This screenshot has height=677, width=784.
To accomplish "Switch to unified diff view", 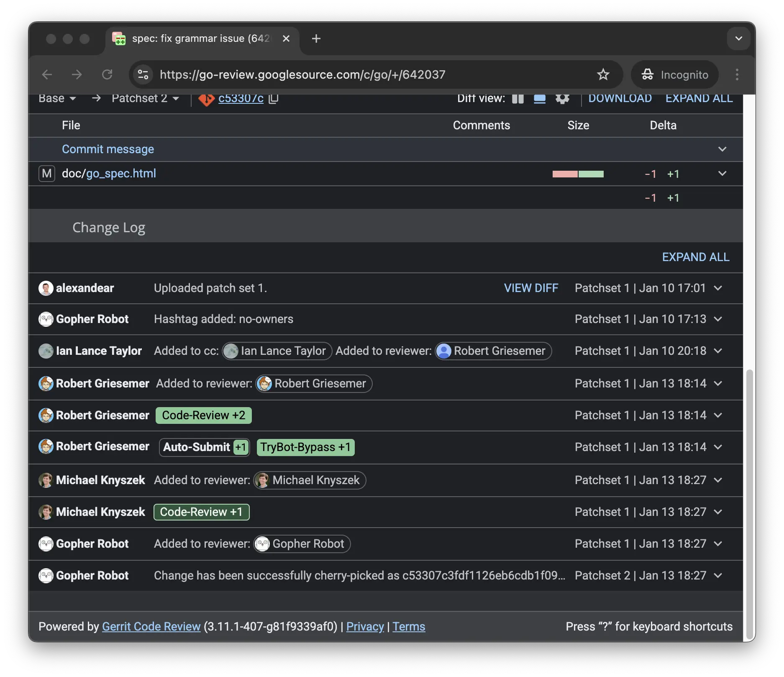I will pyautogui.click(x=540, y=99).
